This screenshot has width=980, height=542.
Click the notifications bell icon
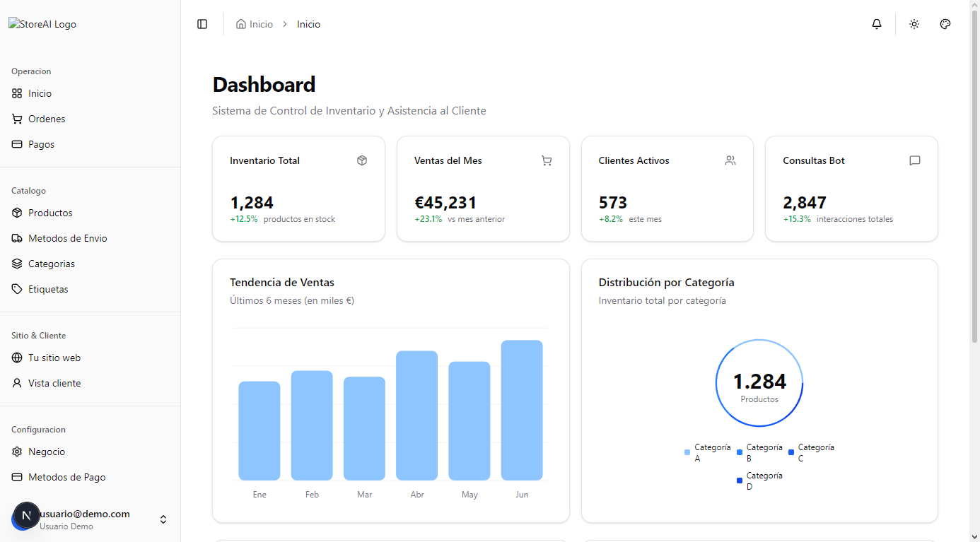tap(877, 24)
